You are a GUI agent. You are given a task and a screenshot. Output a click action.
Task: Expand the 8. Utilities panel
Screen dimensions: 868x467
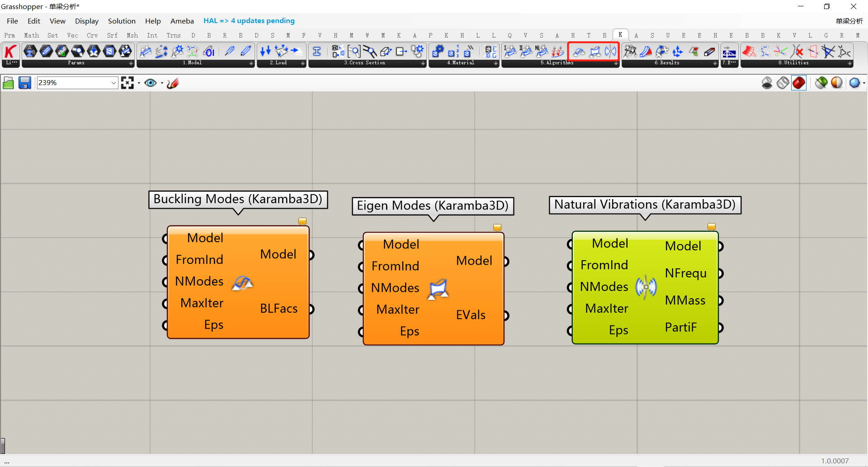click(850, 63)
